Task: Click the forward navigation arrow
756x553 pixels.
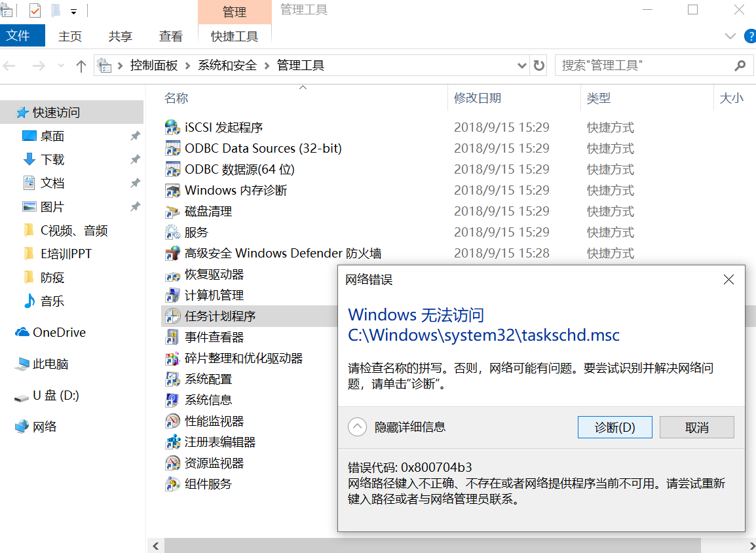Action: point(39,66)
